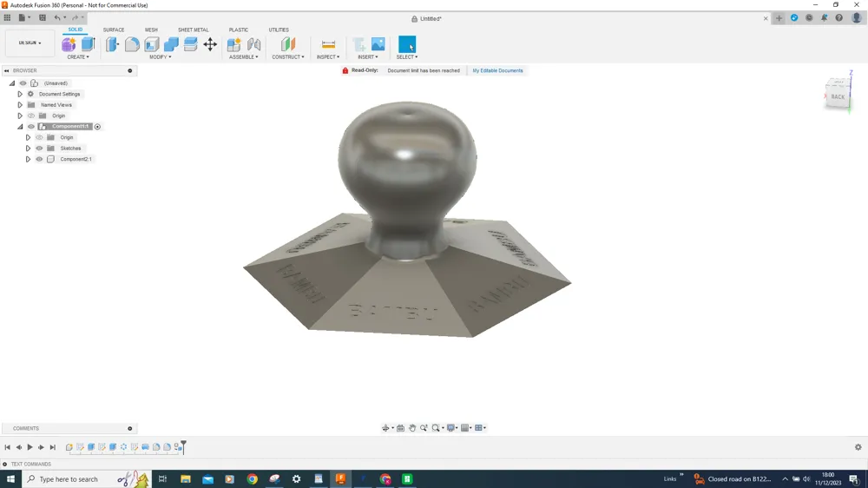Screen dimensions: 868x488
Task: Toggle visibility of the Sketches folder
Action: pyautogui.click(x=39, y=148)
